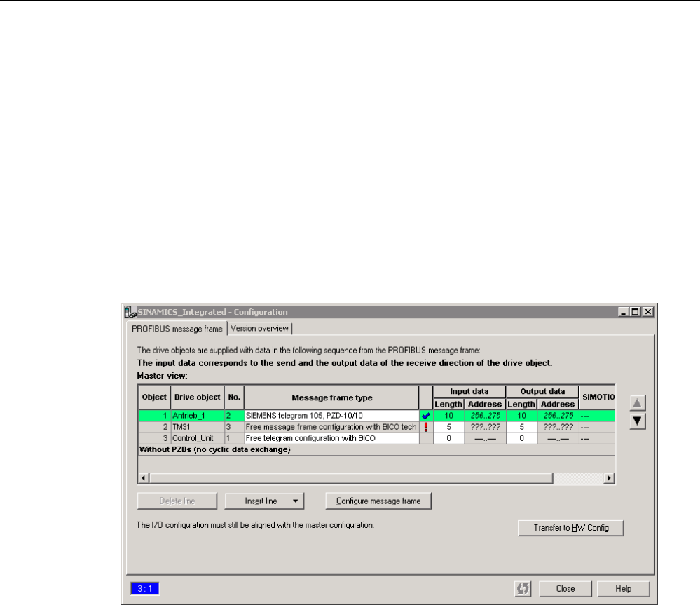Open the Insert line dropdown arrow
The width and height of the screenshot is (700, 605).
pyautogui.click(x=296, y=501)
